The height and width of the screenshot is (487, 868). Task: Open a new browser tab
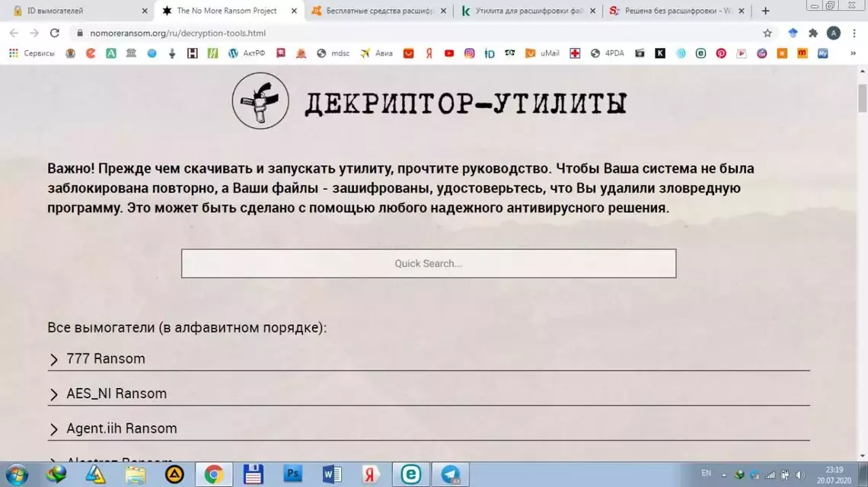(x=765, y=11)
